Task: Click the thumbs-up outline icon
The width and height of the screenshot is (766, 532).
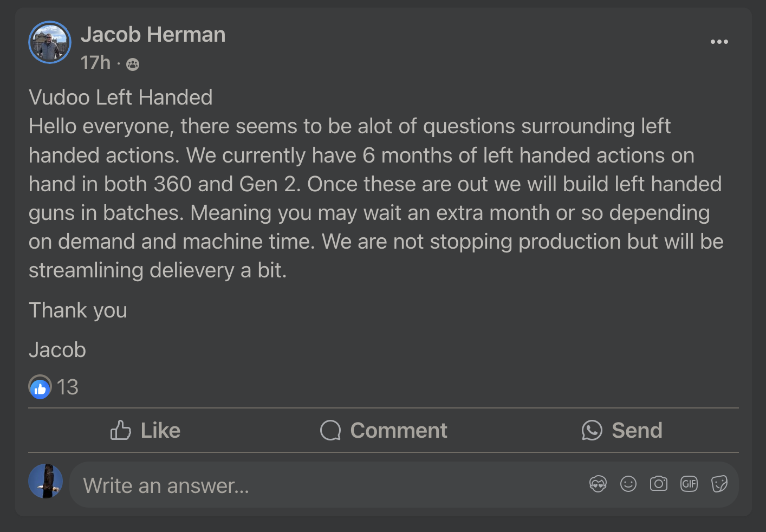Action: coord(121,430)
